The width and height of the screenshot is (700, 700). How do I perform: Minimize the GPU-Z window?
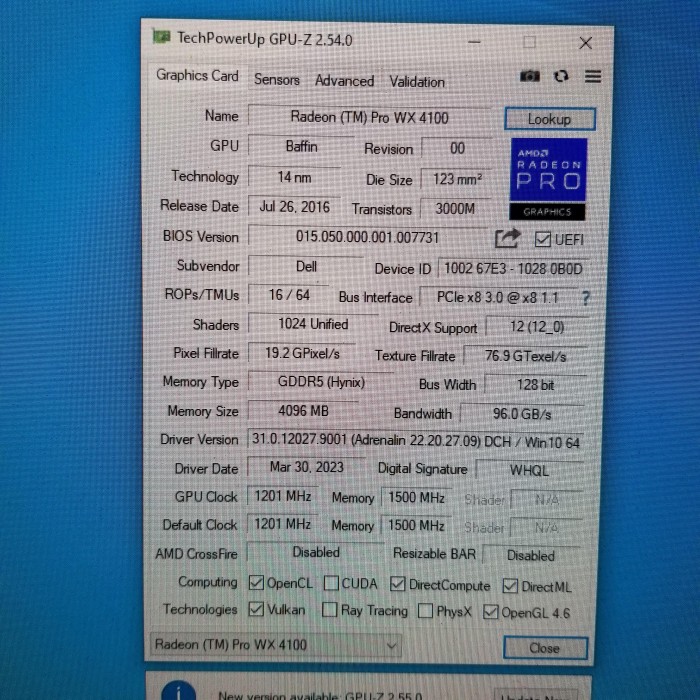[474, 42]
